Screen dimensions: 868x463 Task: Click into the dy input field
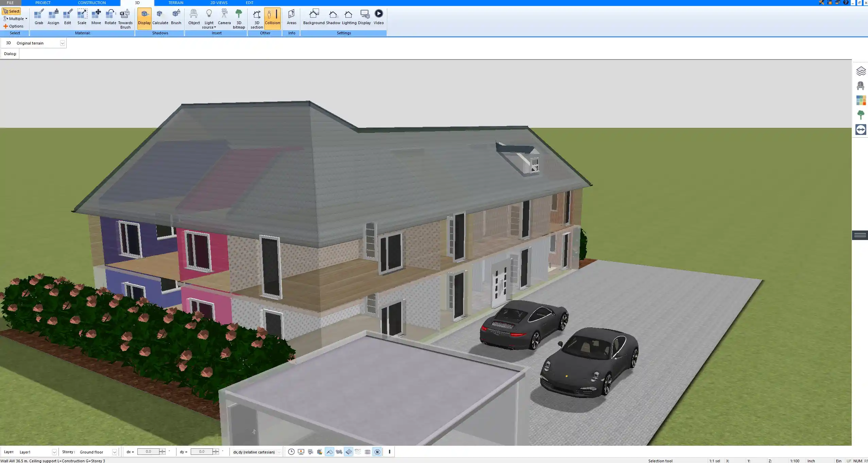202,452
